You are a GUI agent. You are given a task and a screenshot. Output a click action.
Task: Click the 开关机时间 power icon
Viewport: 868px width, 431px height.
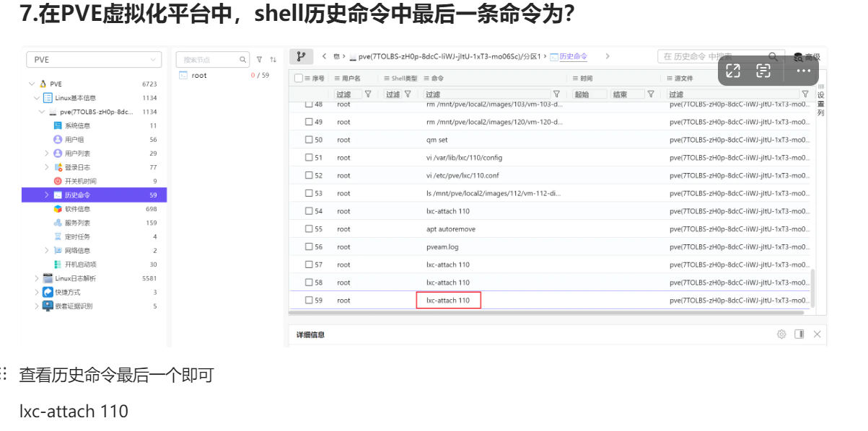click(58, 181)
